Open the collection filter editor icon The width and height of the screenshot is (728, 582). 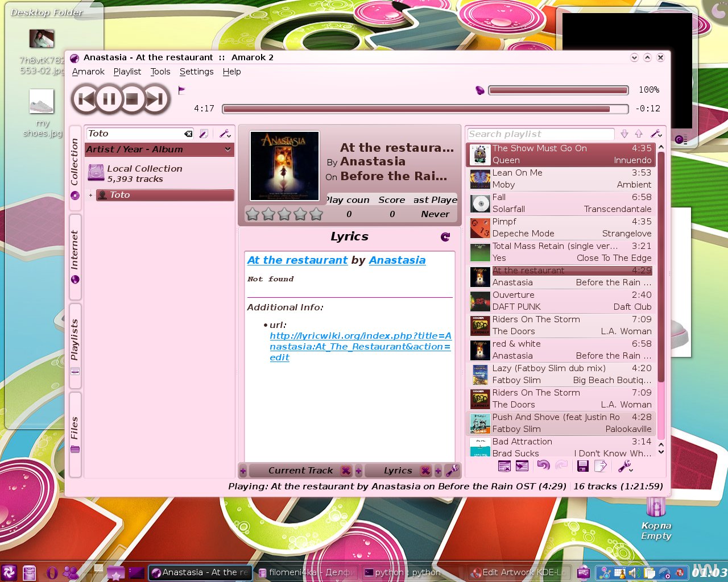coord(204,134)
